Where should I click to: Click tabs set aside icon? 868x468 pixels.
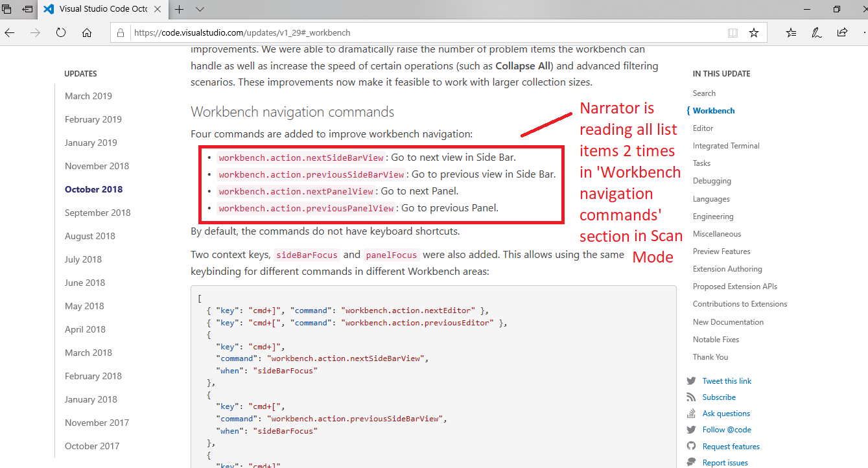point(6,9)
